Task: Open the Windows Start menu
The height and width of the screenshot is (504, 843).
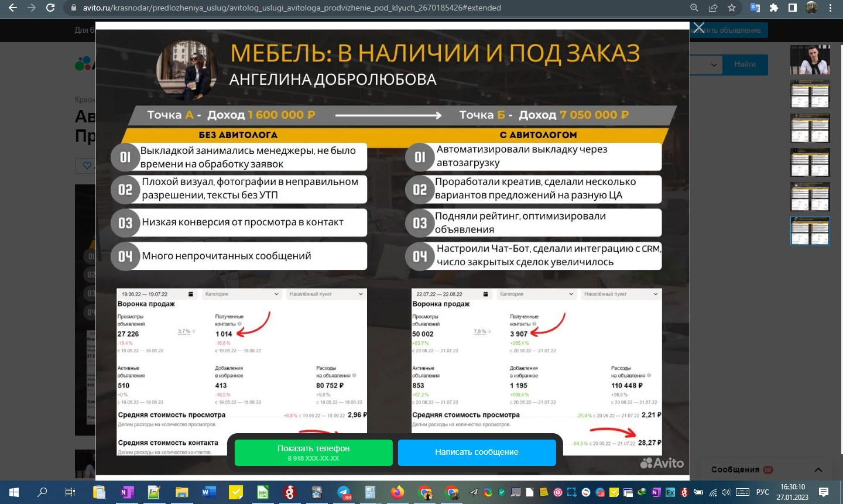Action: pos(14,492)
